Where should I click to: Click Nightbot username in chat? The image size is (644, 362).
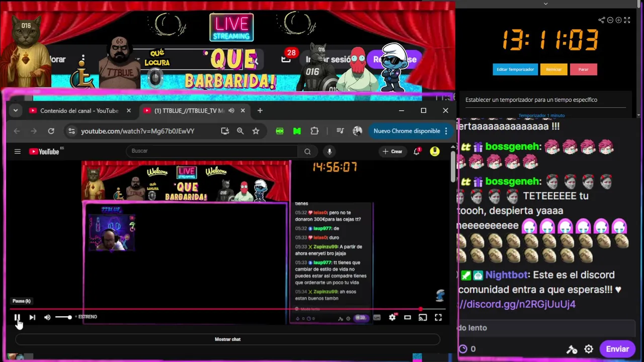click(x=507, y=275)
